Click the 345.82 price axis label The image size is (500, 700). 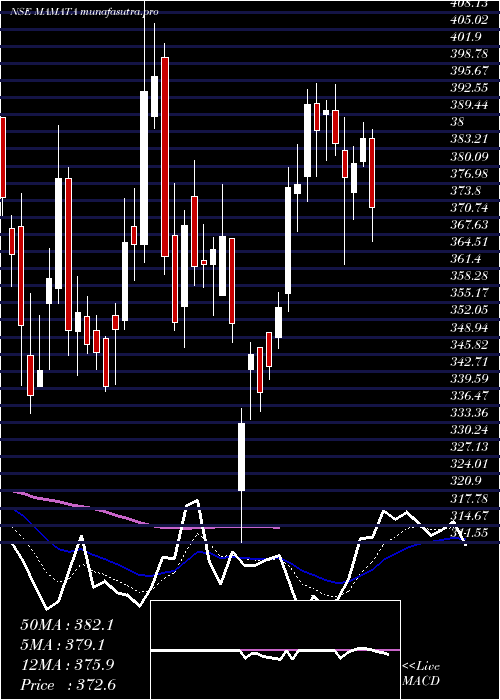[469, 344]
